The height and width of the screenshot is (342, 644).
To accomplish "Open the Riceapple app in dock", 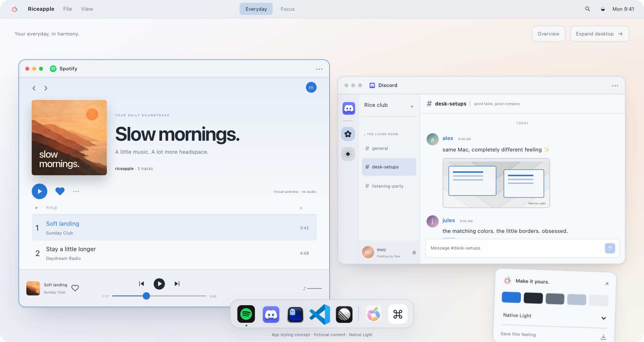I will click(x=373, y=314).
